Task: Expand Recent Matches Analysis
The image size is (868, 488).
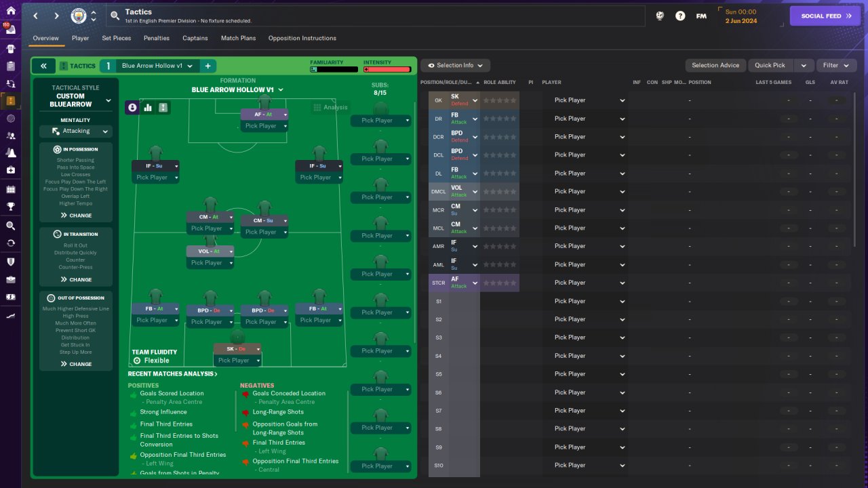Action: (x=173, y=373)
